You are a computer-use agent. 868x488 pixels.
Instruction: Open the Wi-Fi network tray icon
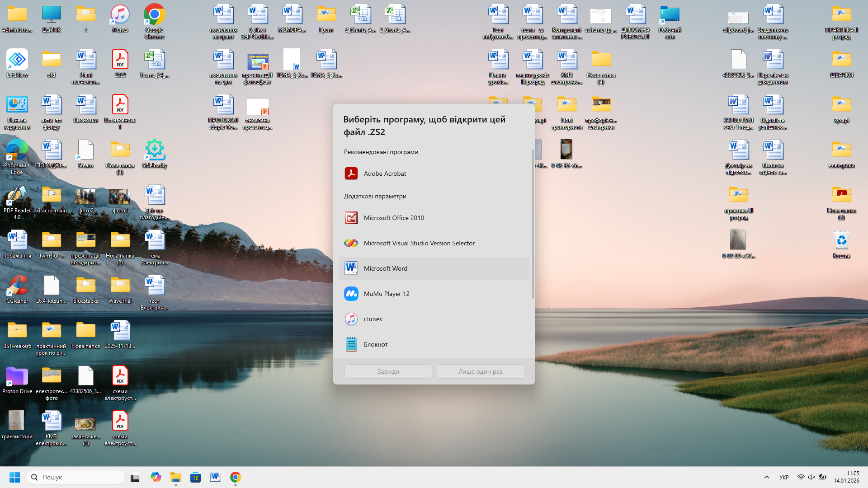point(801,477)
